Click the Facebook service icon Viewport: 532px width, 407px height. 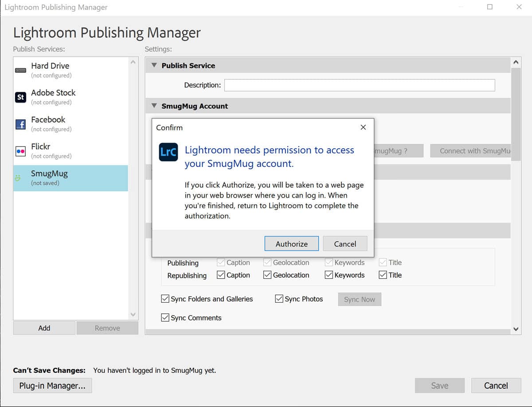click(21, 124)
